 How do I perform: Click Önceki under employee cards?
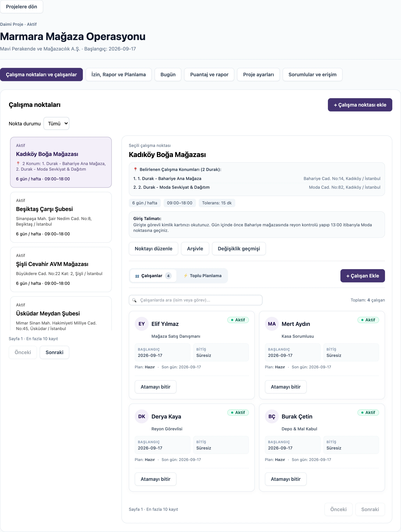338,509
